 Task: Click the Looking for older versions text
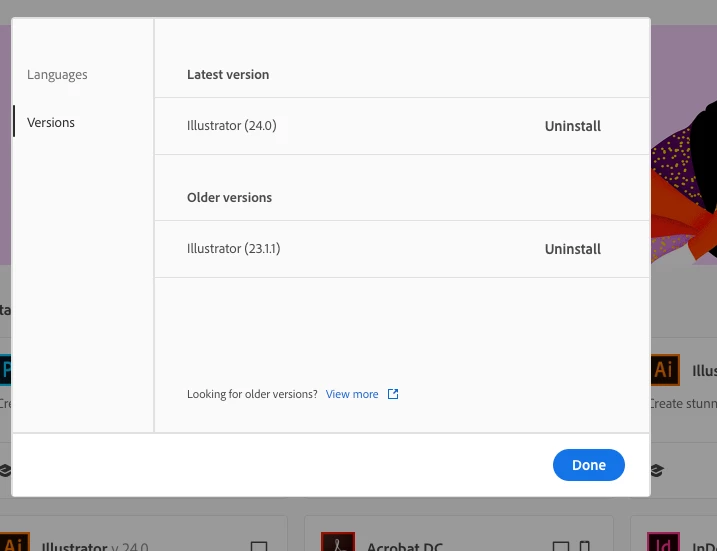coord(252,394)
